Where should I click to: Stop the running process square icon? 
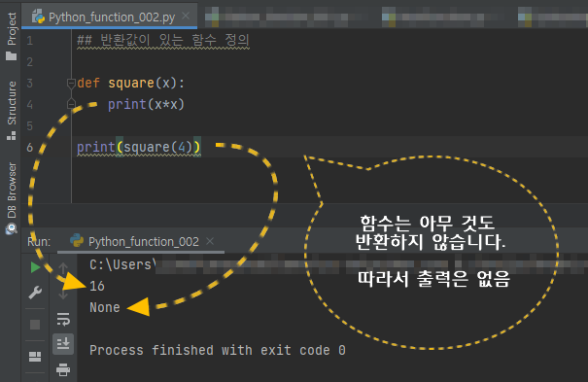(35, 325)
